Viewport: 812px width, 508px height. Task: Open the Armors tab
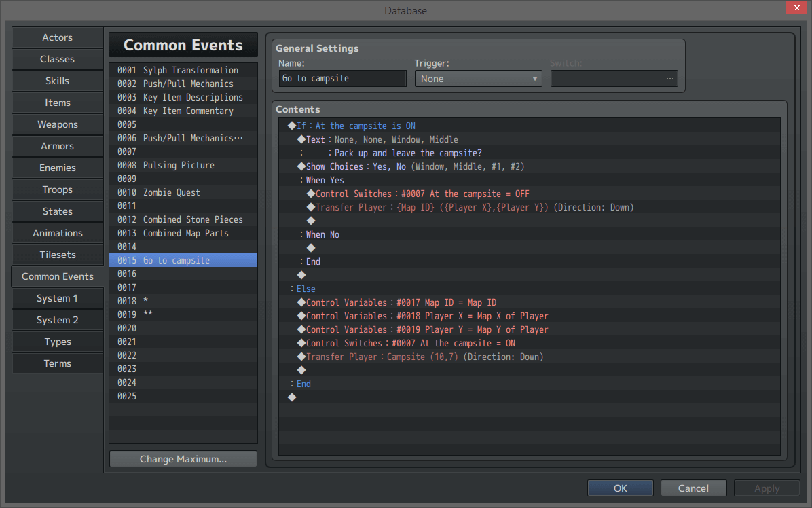click(58, 146)
